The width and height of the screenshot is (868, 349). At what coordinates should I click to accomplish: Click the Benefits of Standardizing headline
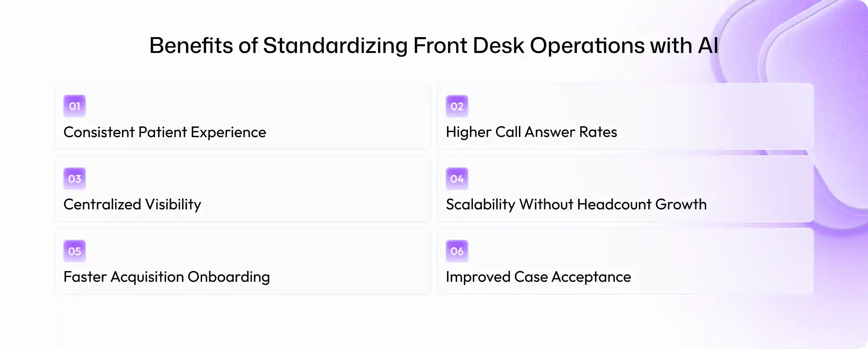434,46
